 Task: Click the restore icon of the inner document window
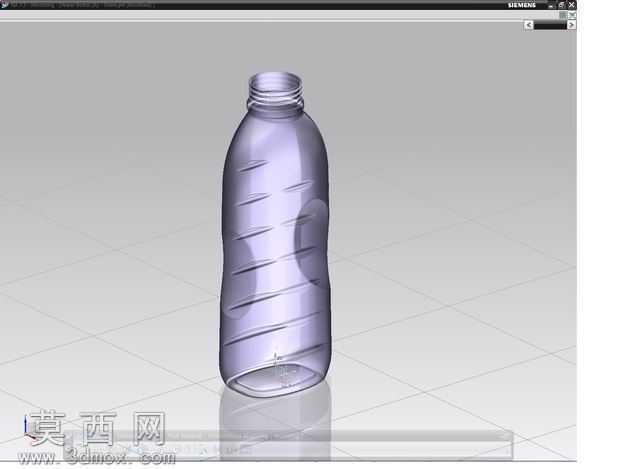563,15
